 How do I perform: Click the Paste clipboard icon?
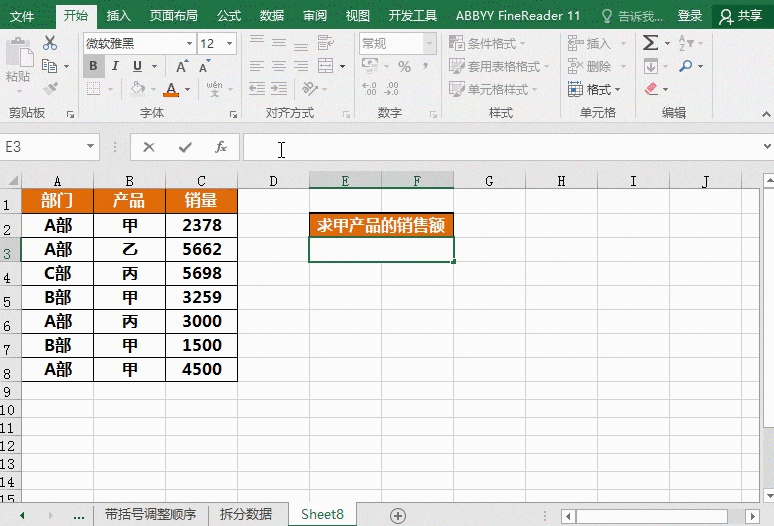tap(19, 53)
